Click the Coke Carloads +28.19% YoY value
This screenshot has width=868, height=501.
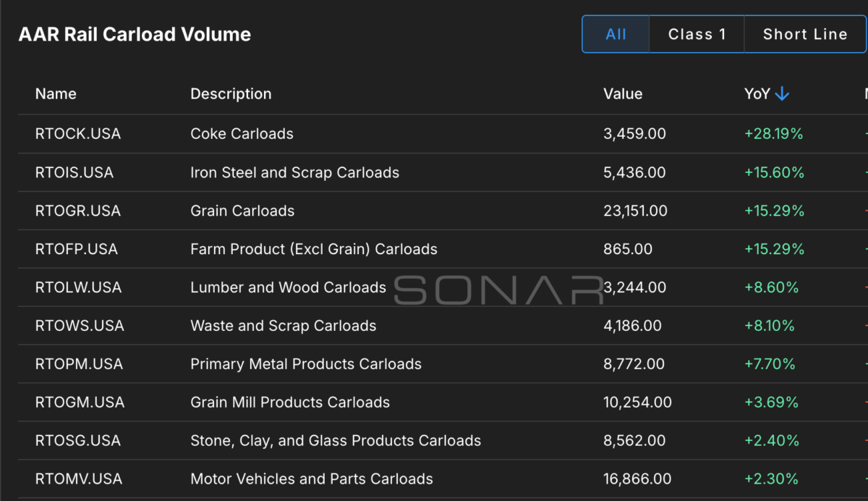[774, 134]
